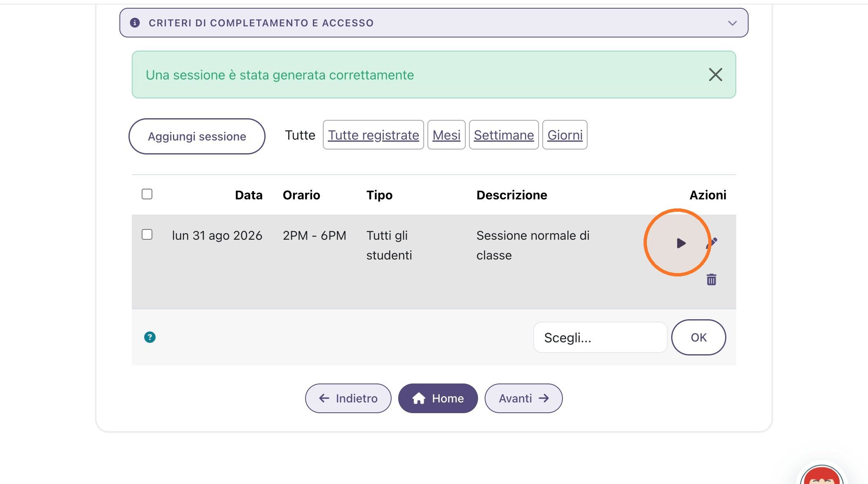Image resolution: width=868 pixels, height=484 pixels.
Task: Click the Tipo column header
Action: [380, 195]
